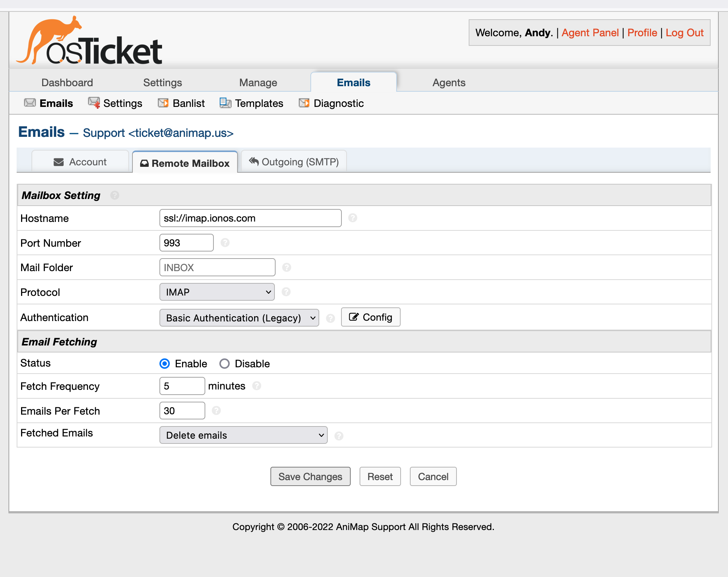Disable email fetching Status
The width and height of the screenshot is (728, 577).
[x=225, y=364]
